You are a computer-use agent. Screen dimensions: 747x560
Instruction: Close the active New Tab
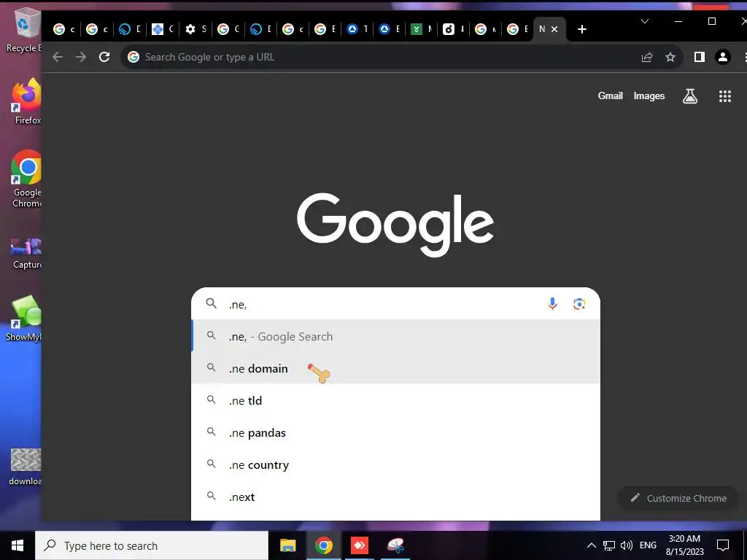point(554,29)
